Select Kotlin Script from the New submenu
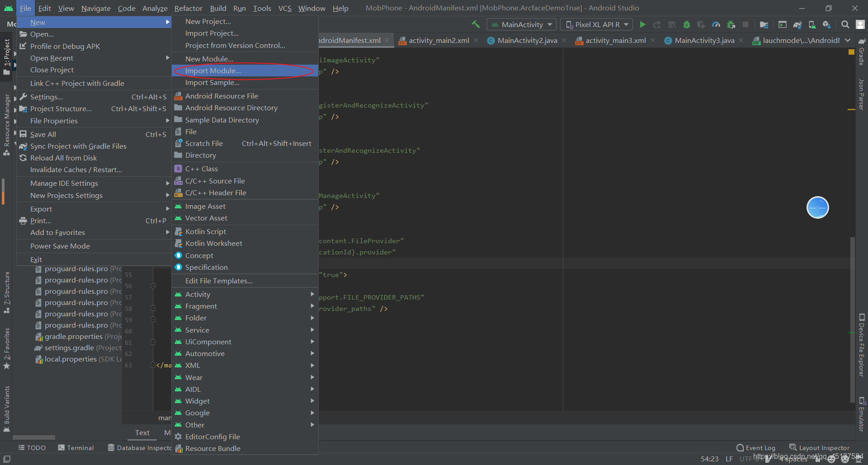The height and width of the screenshot is (465, 868). click(245, 231)
